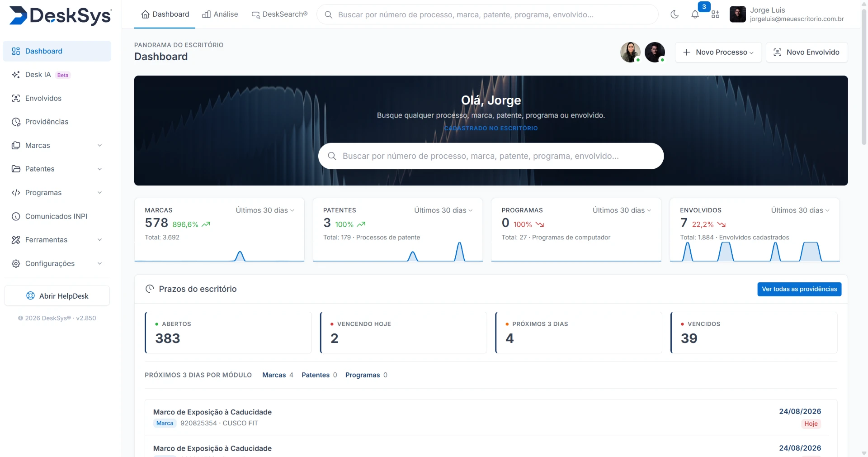The width and height of the screenshot is (868, 457).
Task: Expand the Patentes sidebar chevron
Action: [x=99, y=169]
